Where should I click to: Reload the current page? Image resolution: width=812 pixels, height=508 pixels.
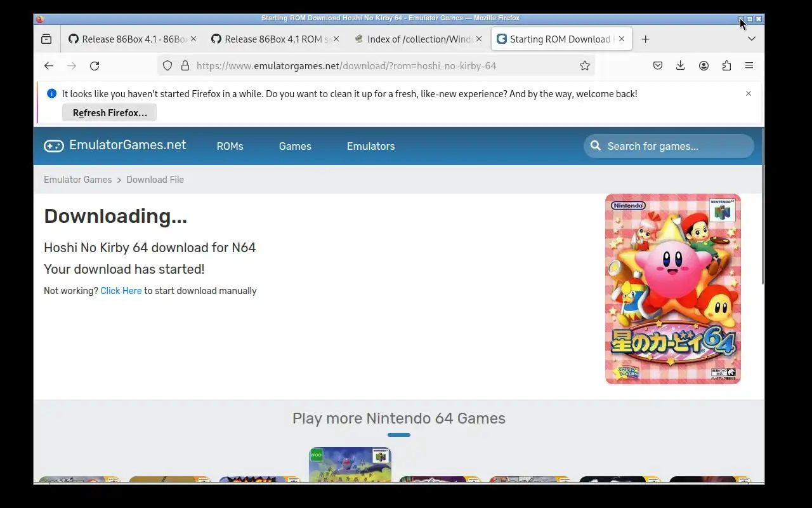pos(95,66)
